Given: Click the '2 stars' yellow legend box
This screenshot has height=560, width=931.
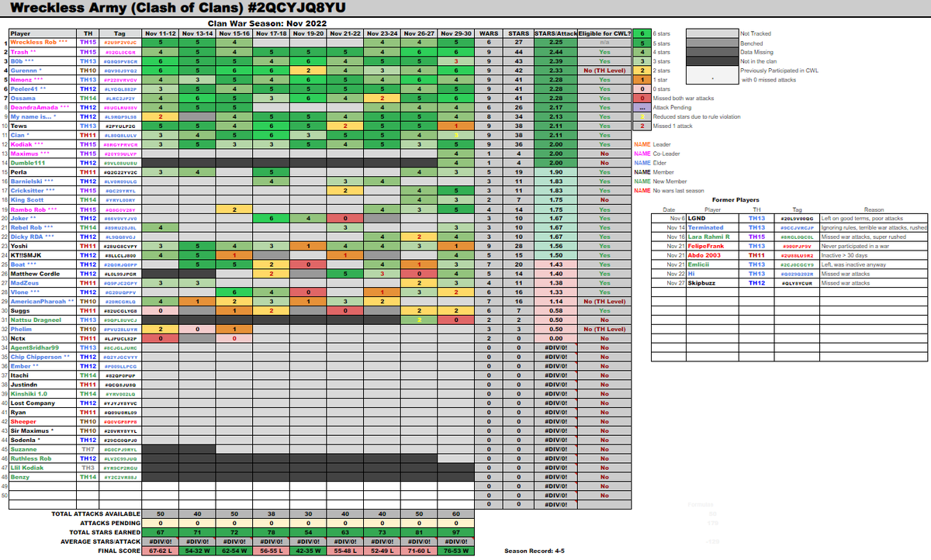Looking at the screenshot, I should 642,70.
